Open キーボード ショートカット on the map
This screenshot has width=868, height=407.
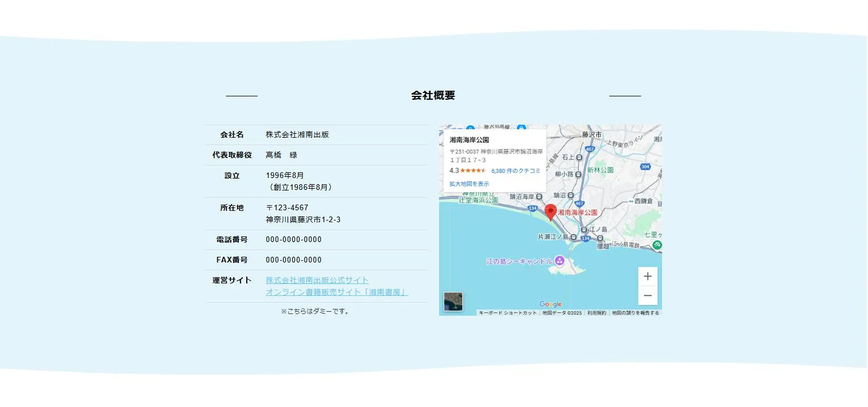[508, 313]
